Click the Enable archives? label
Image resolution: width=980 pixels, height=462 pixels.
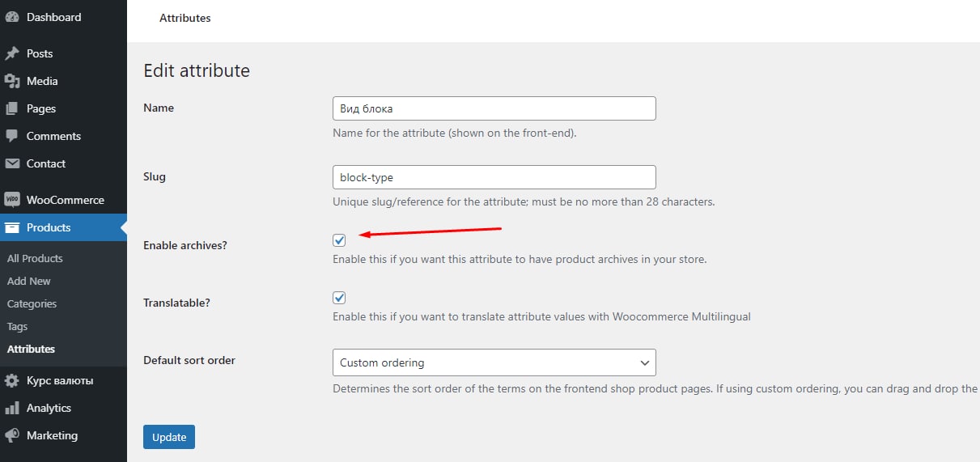[x=185, y=245]
